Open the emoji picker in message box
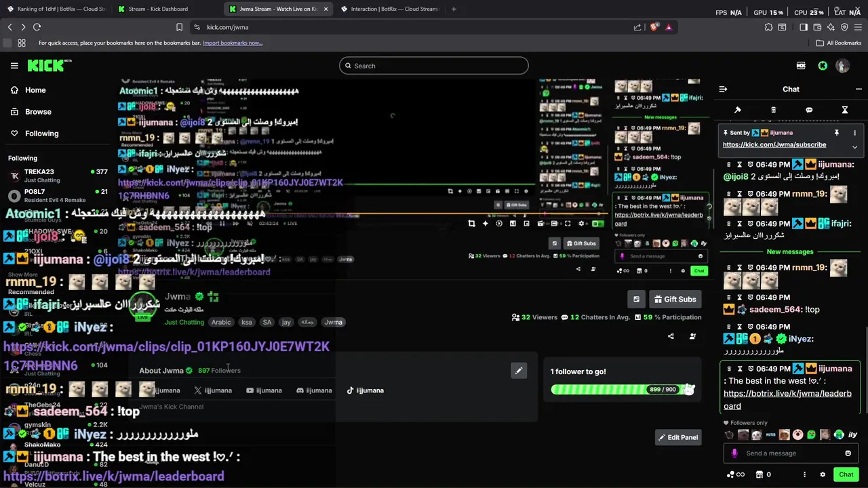This screenshot has height=488, width=868. [x=848, y=453]
